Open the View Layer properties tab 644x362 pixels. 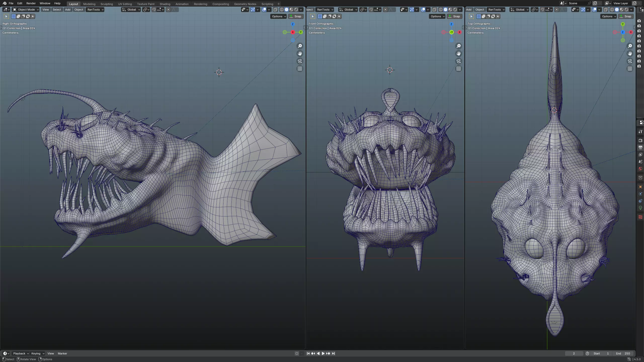pyautogui.click(x=640, y=155)
